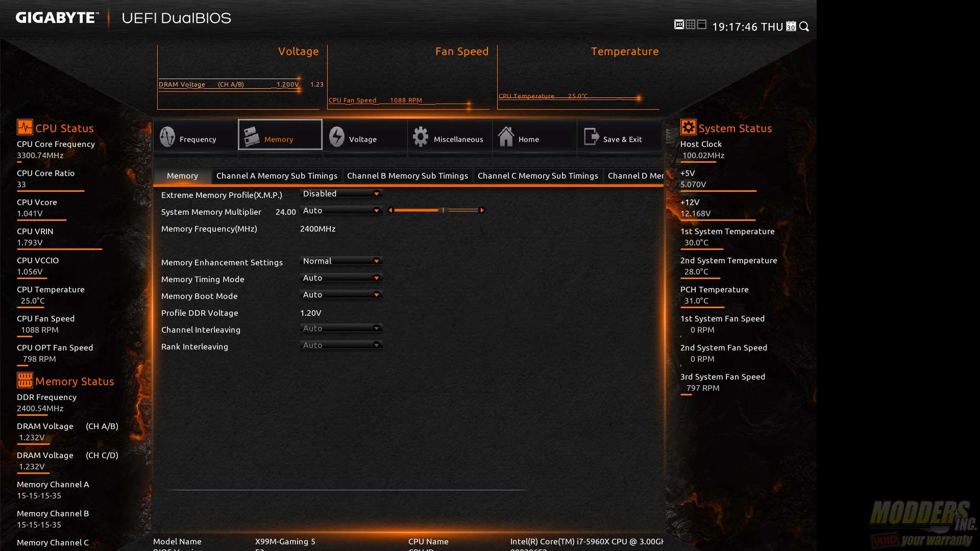This screenshot has width=980, height=551.
Task: Click the memory multiplier slider handle
Action: 443,210
